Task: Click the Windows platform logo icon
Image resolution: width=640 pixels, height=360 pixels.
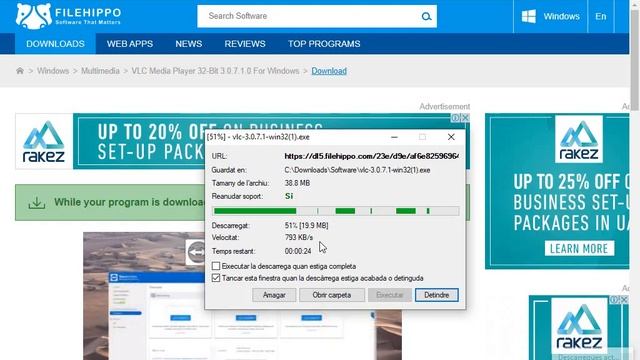Action: point(529,16)
